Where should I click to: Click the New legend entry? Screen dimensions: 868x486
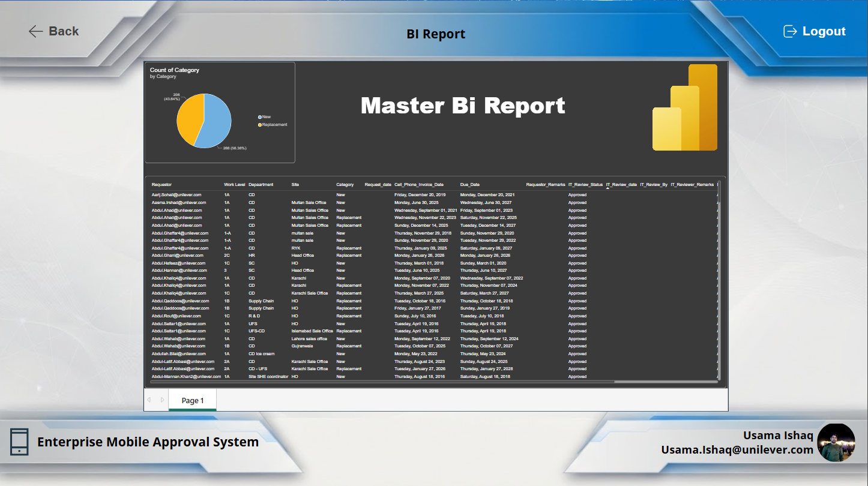264,117
